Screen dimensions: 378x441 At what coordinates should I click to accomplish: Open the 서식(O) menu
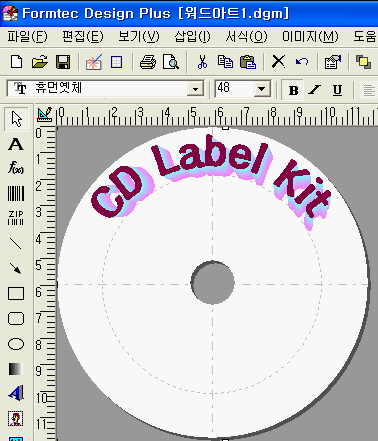[x=246, y=36]
